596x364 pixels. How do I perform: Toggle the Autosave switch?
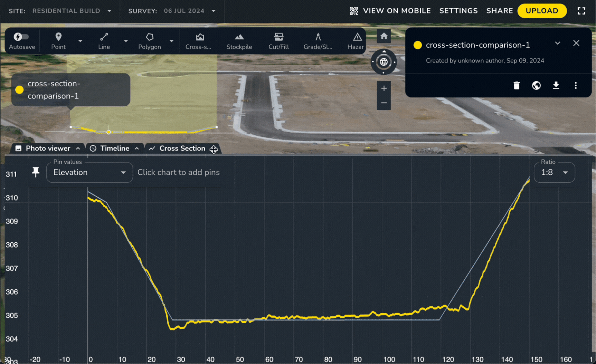click(21, 37)
